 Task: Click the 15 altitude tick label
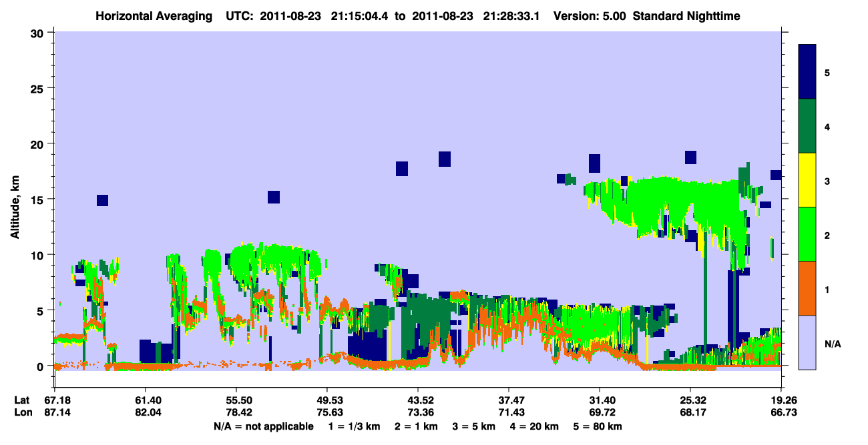(x=37, y=199)
